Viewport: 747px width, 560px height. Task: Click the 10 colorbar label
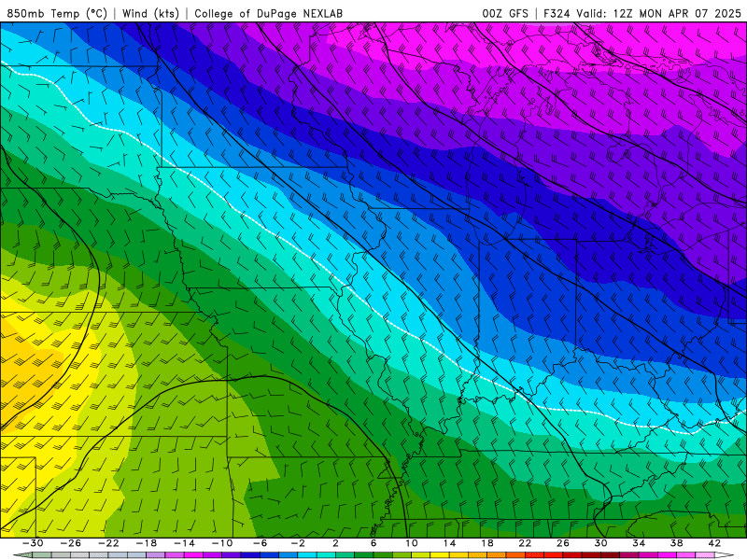(412, 543)
